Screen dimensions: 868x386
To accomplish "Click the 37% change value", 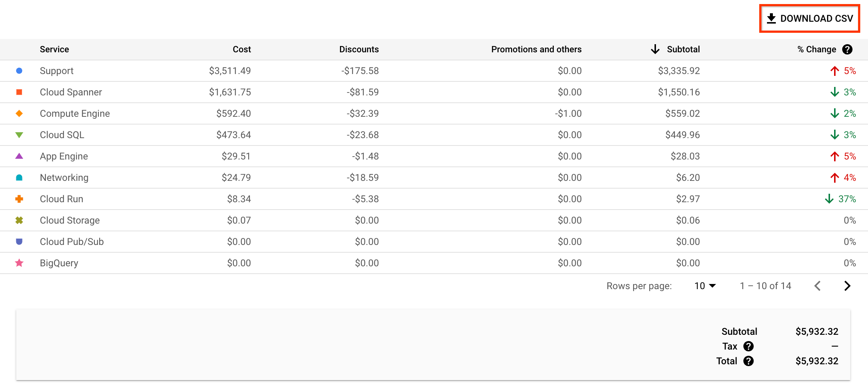I will (847, 199).
